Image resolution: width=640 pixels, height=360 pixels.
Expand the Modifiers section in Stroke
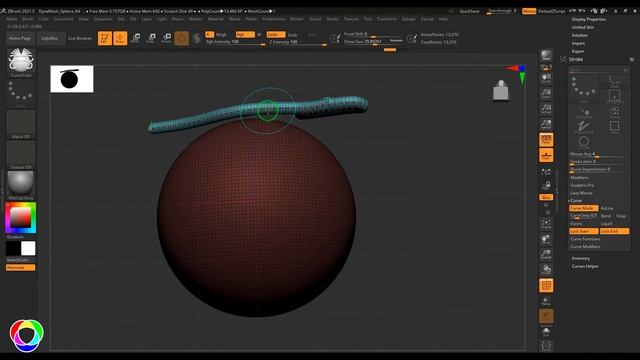click(579, 178)
